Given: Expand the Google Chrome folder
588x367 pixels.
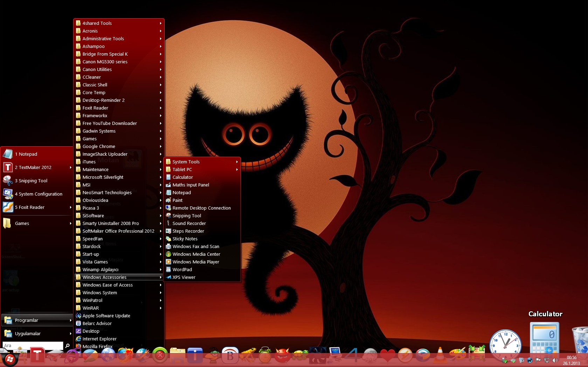Looking at the screenshot, I should [119, 146].
